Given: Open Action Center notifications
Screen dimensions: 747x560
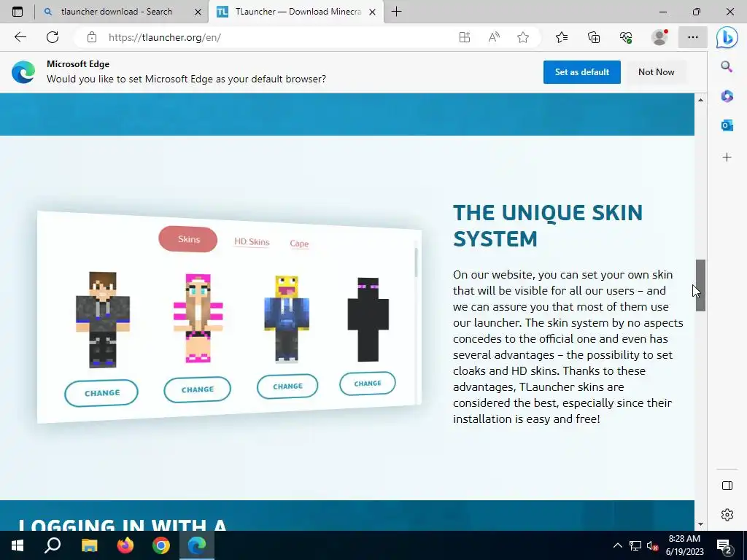Looking at the screenshot, I should (724, 545).
